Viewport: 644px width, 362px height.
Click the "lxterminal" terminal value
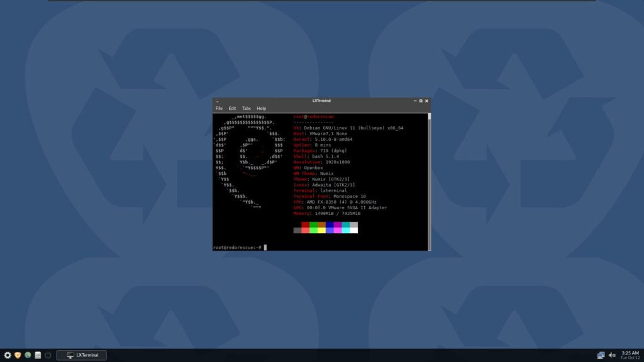[x=333, y=190]
